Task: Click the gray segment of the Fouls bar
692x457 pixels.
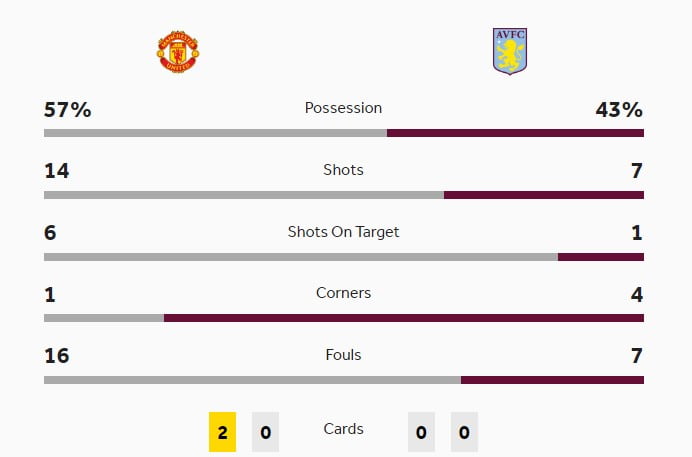Action: tap(252, 380)
